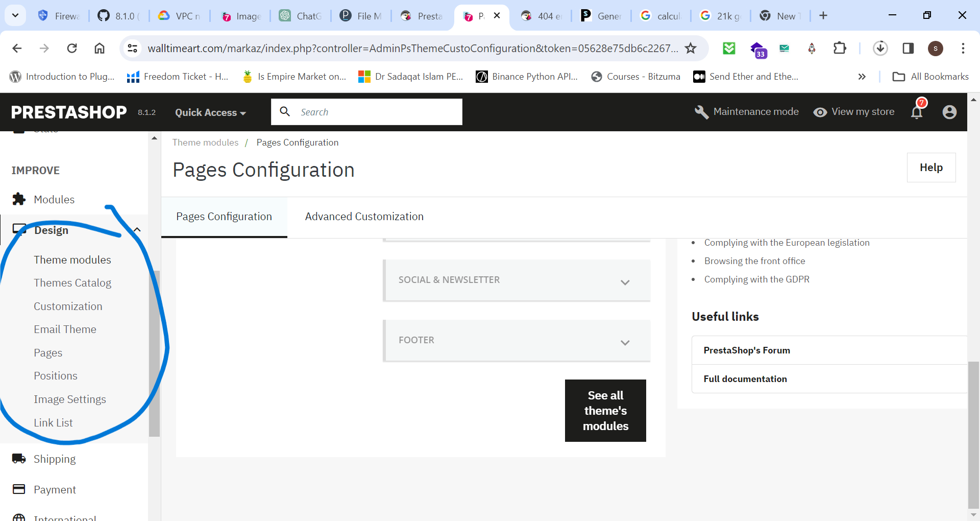Image resolution: width=980 pixels, height=521 pixels.
Task: Go to browser Home page
Action: tap(100, 48)
